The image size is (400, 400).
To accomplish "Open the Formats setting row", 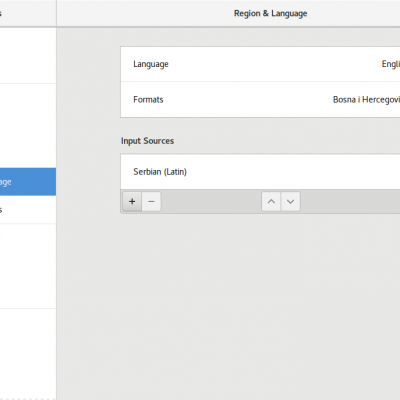I will point(260,100).
